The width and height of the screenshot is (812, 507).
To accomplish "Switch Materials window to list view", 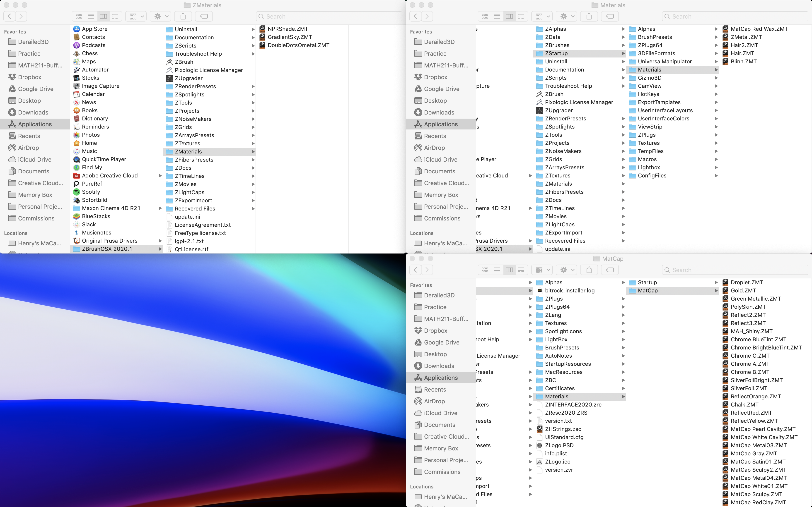I will [497, 16].
